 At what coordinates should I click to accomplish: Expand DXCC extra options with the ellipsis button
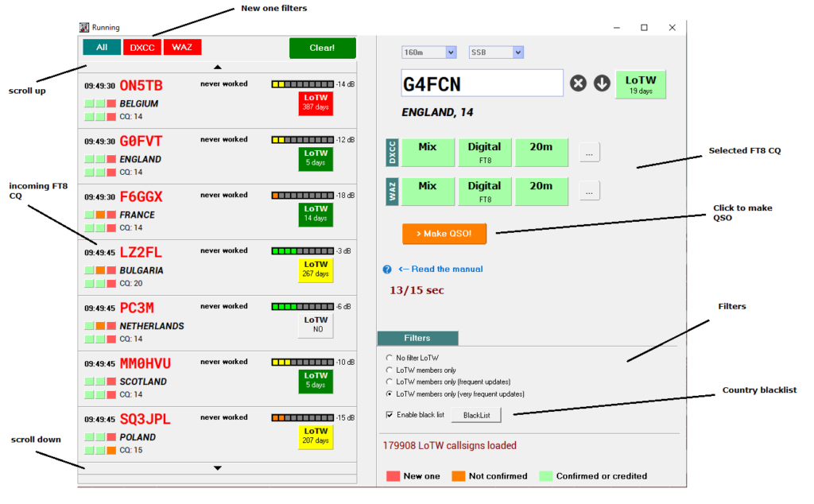[589, 152]
